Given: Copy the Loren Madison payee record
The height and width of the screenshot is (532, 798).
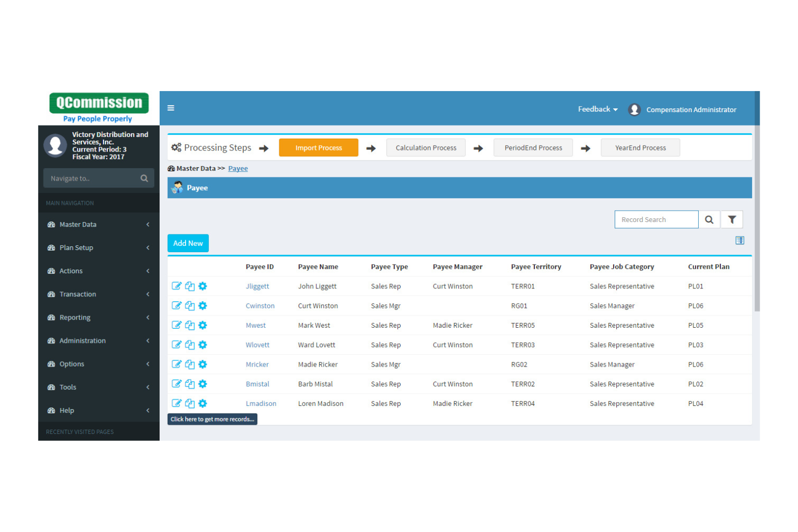Looking at the screenshot, I should click(x=190, y=403).
